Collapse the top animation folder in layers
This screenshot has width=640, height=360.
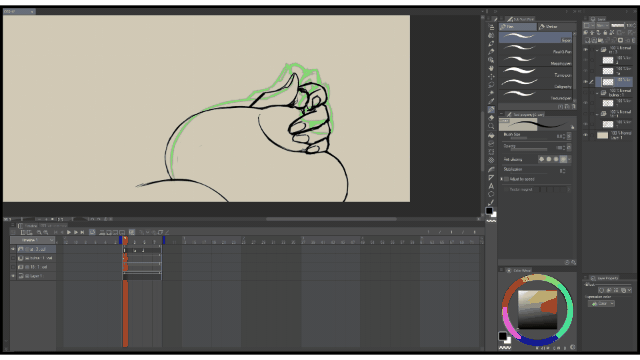click(597, 50)
